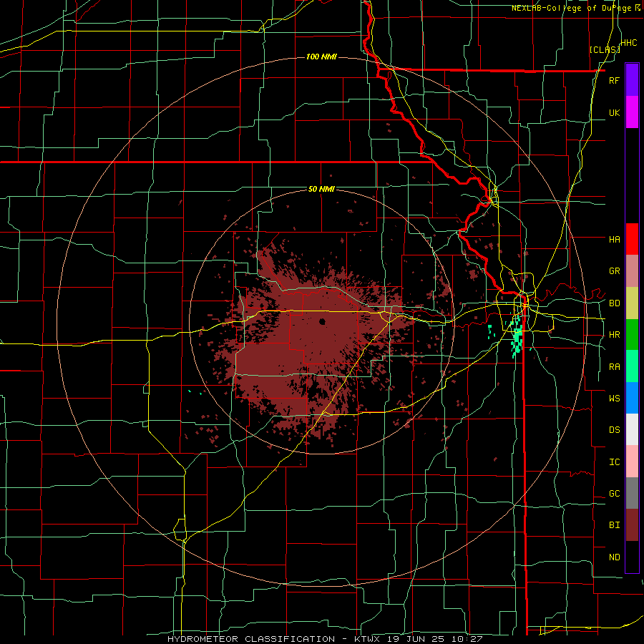Click the light pink IC swatch
Image resolution: width=644 pixels, height=644 pixels.
(x=632, y=462)
